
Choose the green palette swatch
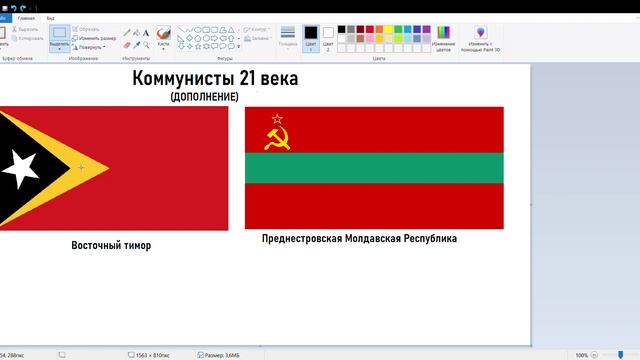click(398, 29)
